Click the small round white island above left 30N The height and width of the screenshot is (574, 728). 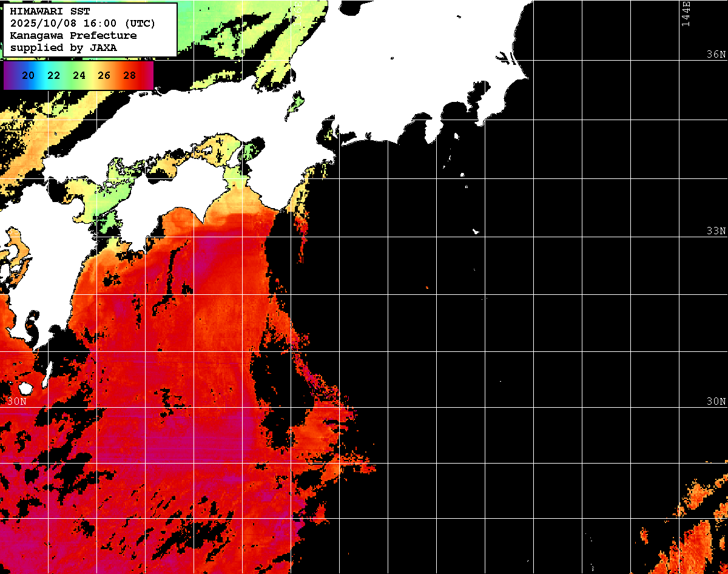[25, 388]
